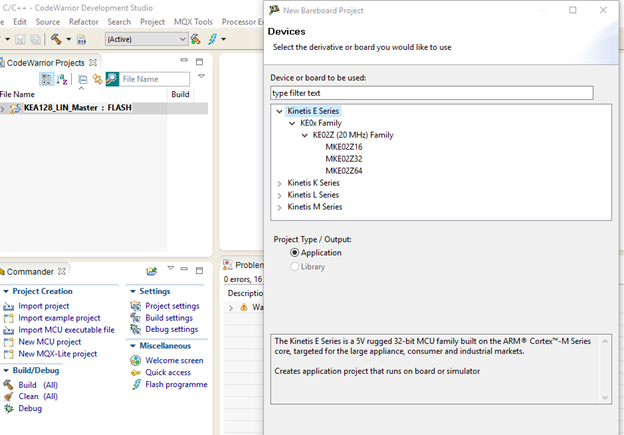Image resolution: width=624 pixels, height=435 pixels.
Task: Collapse the KE0x Family tree node
Action: tap(292, 123)
